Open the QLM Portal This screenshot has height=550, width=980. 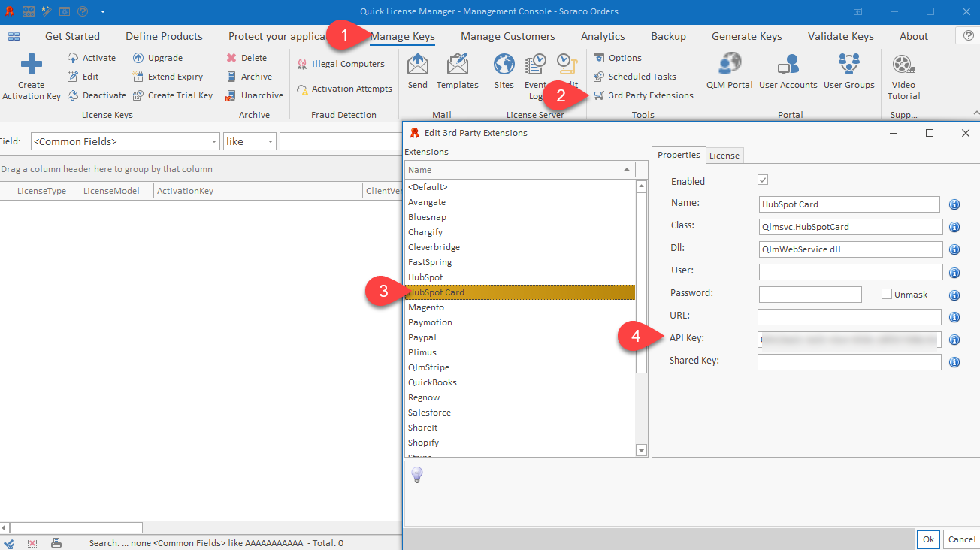pos(730,71)
